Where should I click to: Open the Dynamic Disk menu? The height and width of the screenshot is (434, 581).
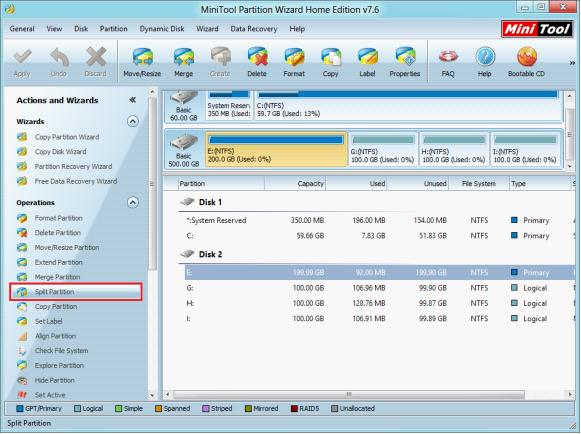click(x=162, y=29)
